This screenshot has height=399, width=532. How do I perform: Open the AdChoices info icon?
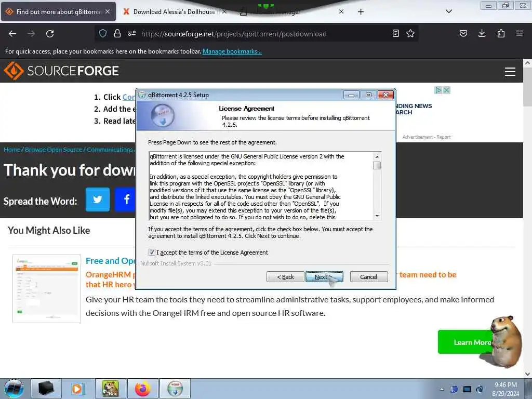pos(438,90)
